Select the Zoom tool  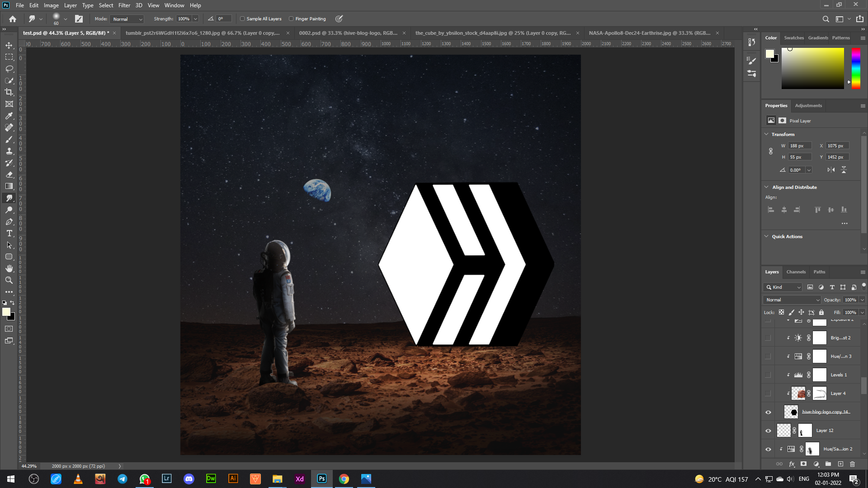click(9, 280)
